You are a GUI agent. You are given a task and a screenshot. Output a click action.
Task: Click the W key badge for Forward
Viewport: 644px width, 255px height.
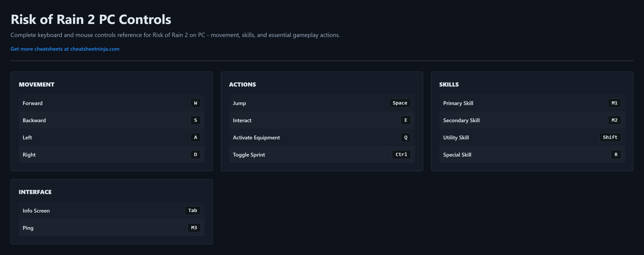[195, 103]
